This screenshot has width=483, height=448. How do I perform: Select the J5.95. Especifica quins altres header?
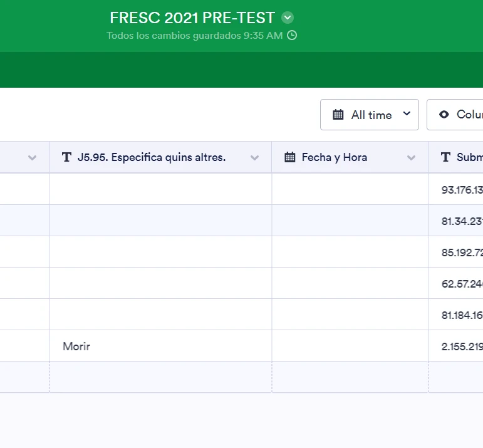151,157
